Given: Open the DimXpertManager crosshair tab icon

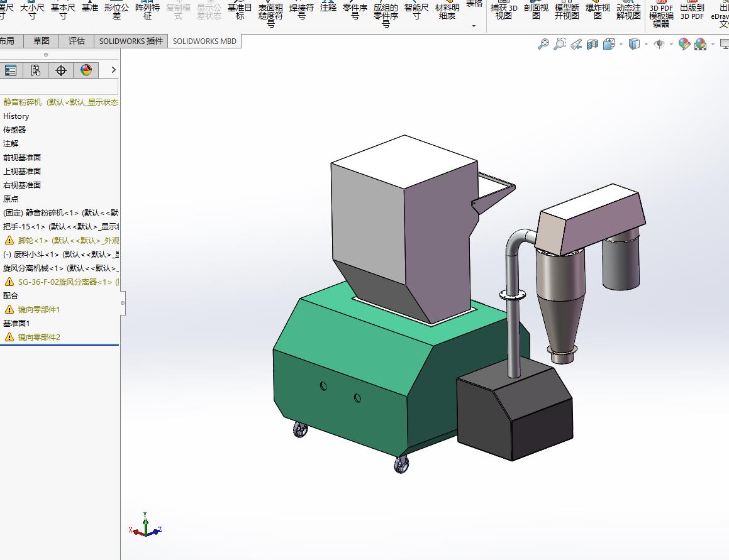Looking at the screenshot, I should [61, 70].
